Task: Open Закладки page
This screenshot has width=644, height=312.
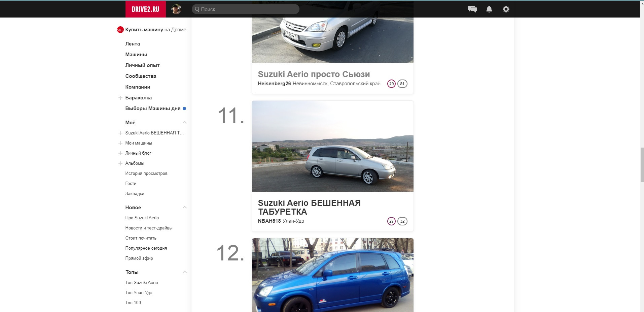Action: [x=135, y=194]
